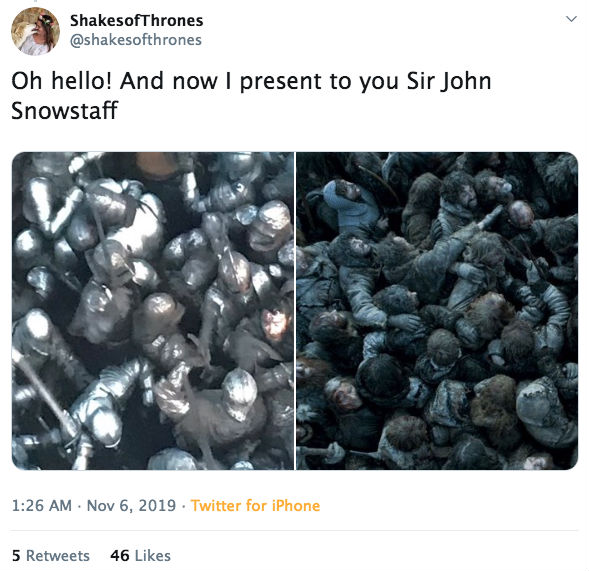Screen dimensions: 589x571
Task: Open the Twitter for iPhone source link
Action: [255, 506]
